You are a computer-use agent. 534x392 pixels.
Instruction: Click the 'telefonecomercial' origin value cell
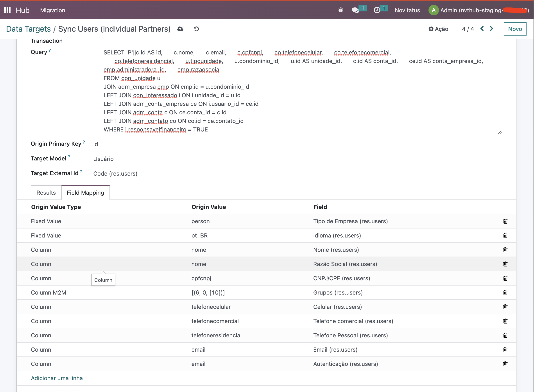[215, 321]
